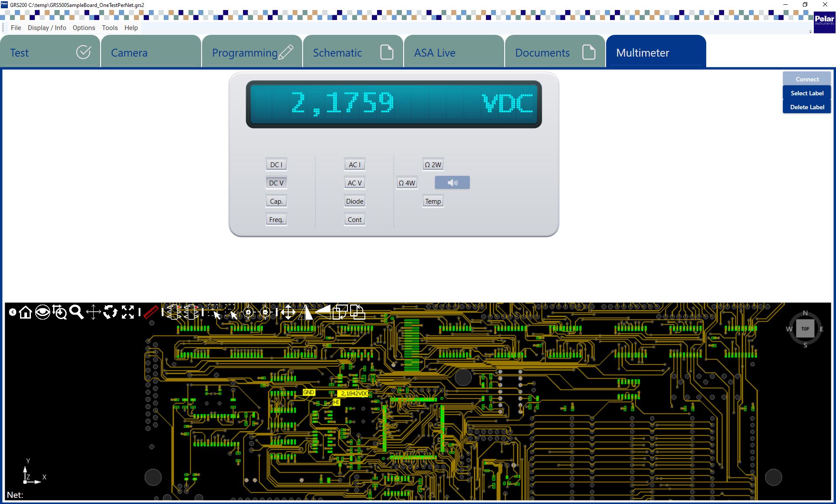
Task: Open the Display / Info menu
Action: (47, 28)
